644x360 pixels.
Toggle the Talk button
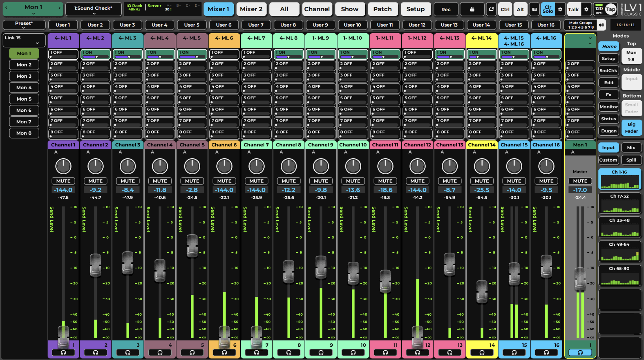[x=574, y=9]
